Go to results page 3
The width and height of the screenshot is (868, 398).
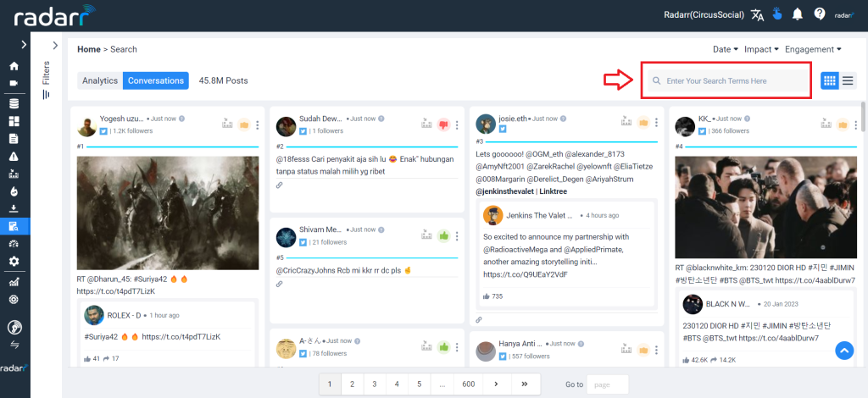pyautogui.click(x=374, y=384)
